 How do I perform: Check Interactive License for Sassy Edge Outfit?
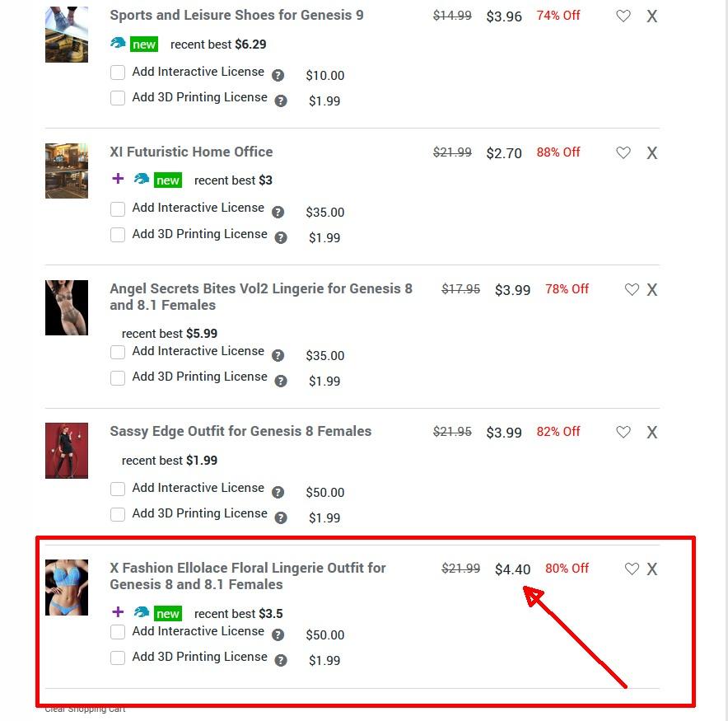(x=118, y=489)
